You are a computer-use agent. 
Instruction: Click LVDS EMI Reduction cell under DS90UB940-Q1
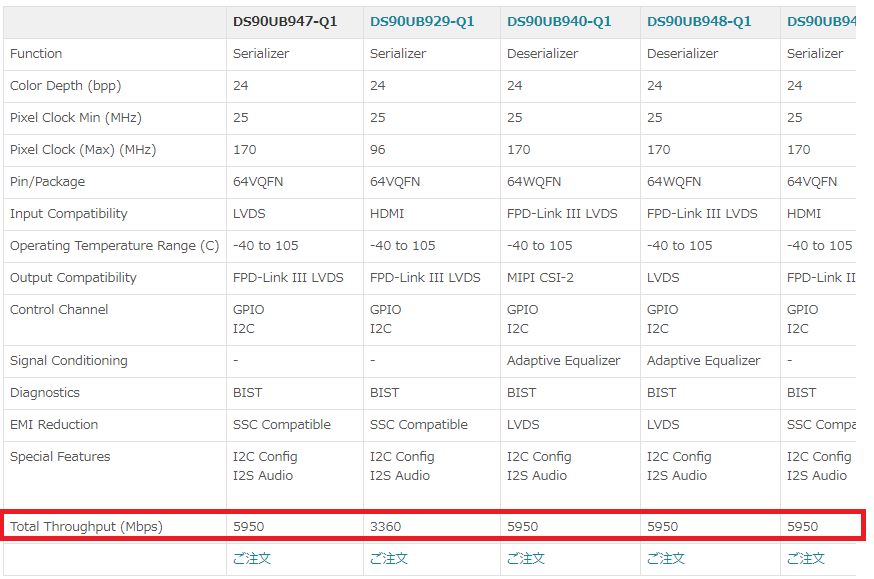[523, 425]
